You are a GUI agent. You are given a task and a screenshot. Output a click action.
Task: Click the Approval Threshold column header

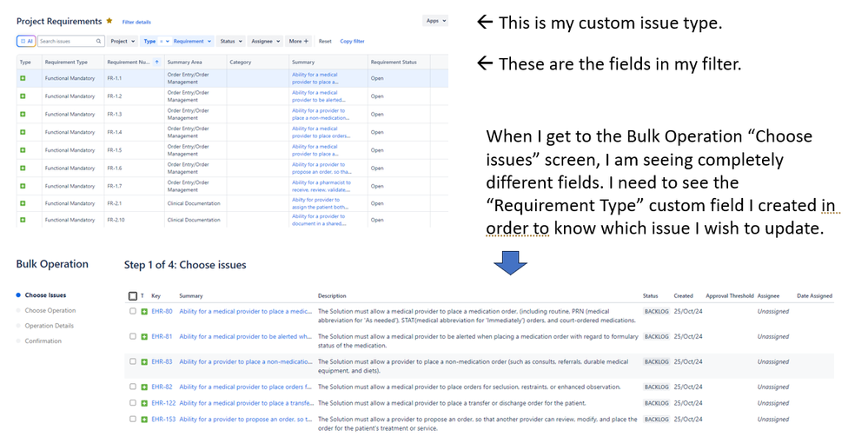tap(730, 295)
